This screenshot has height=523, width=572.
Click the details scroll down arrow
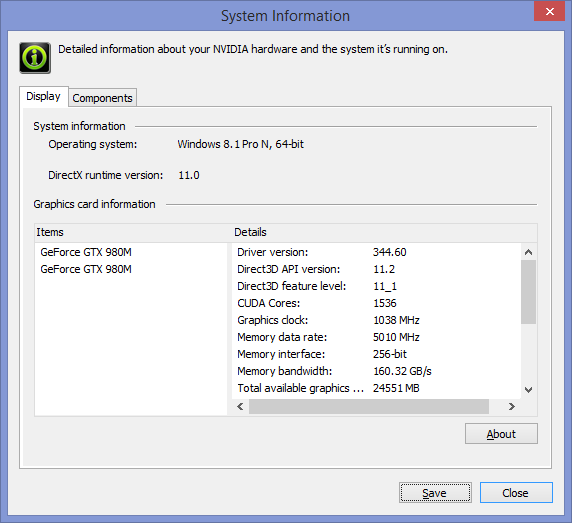528,390
